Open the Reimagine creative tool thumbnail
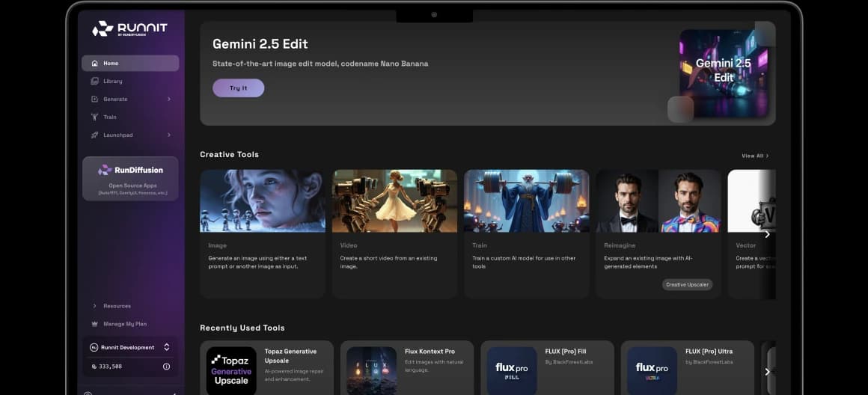Viewport: 868px width, 395px height. point(658,200)
